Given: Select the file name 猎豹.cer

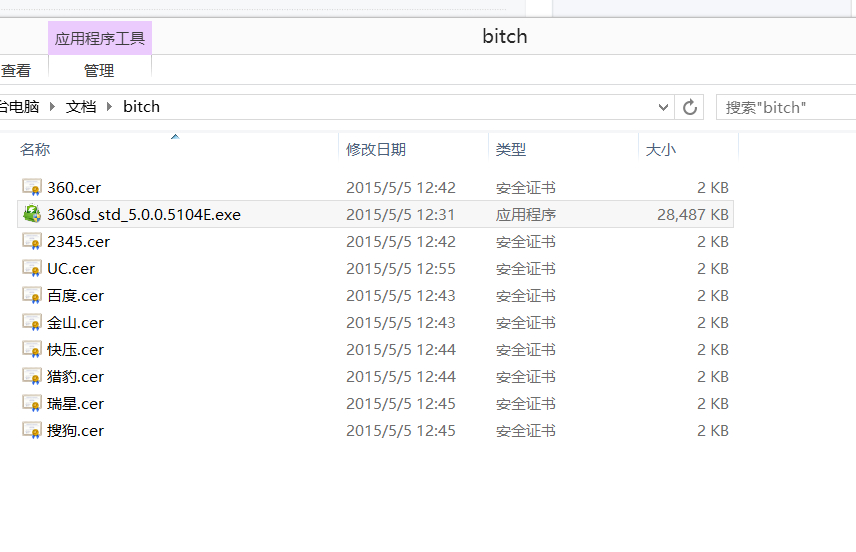Looking at the screenshot, I should 75,377.
